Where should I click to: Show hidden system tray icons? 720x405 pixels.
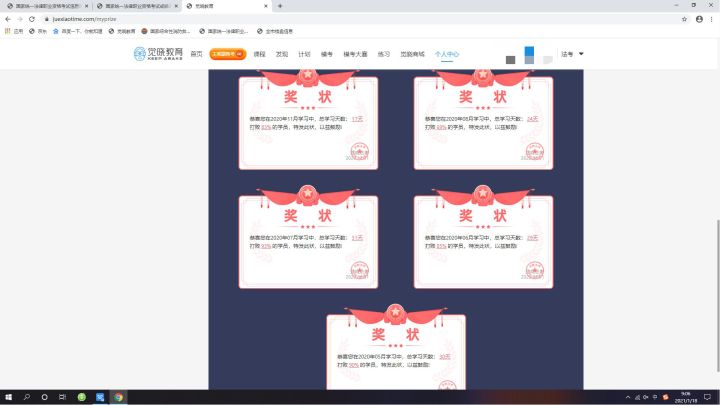pos(628,397)
